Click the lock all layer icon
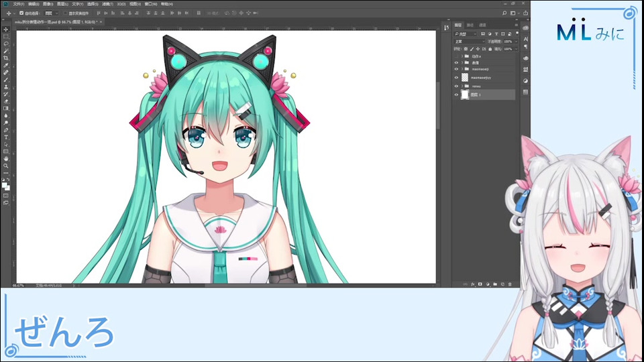 click(x=490, y=49)
